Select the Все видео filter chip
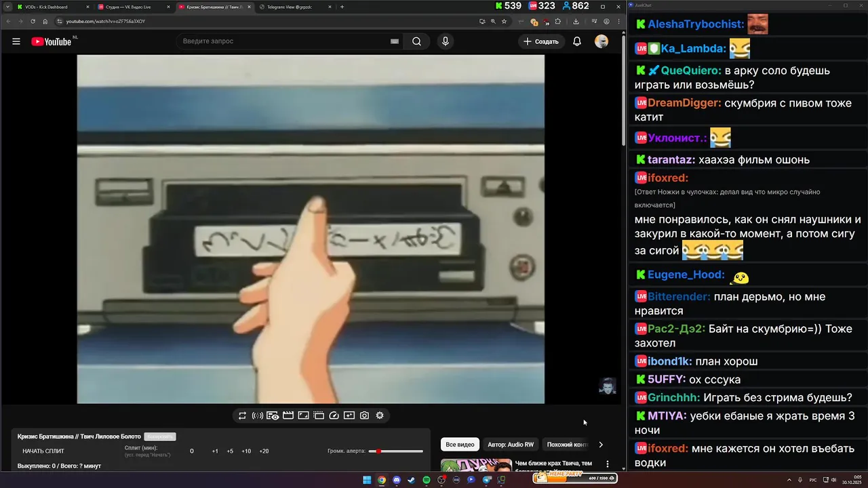 click(460, 445)
